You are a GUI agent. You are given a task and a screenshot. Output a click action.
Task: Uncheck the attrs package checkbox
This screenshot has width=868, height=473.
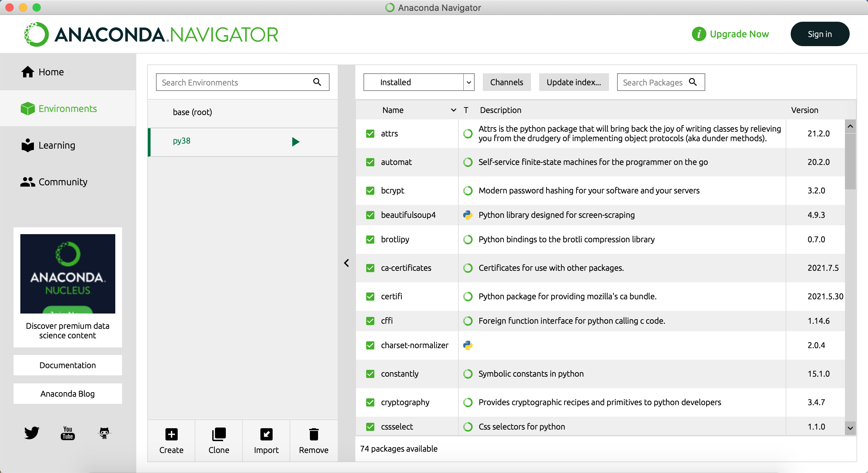(370, 134)
